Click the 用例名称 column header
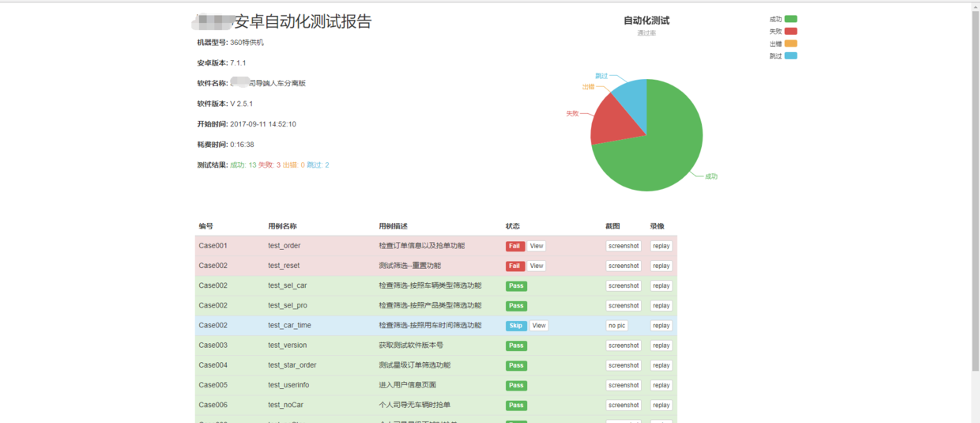Viewport: 980px width, 423px height. point(282,226)
